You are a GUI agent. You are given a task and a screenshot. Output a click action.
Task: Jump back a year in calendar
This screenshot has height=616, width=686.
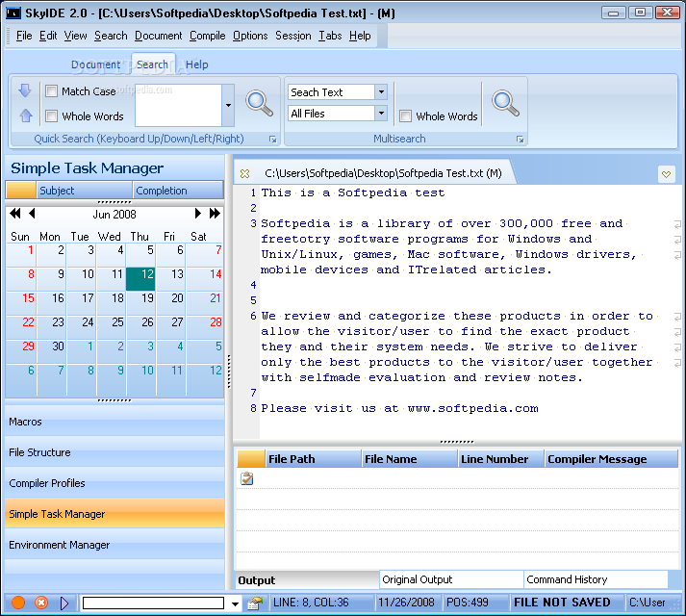14,214
